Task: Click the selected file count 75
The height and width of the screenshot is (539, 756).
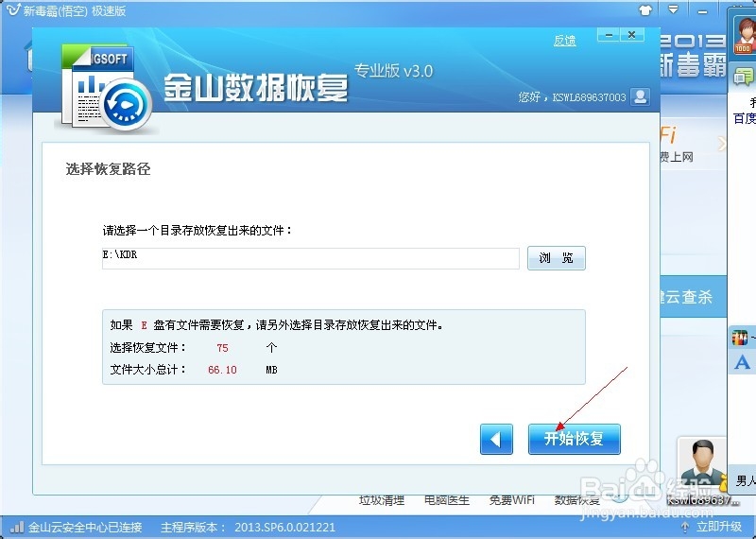Action: click(222, 348)
